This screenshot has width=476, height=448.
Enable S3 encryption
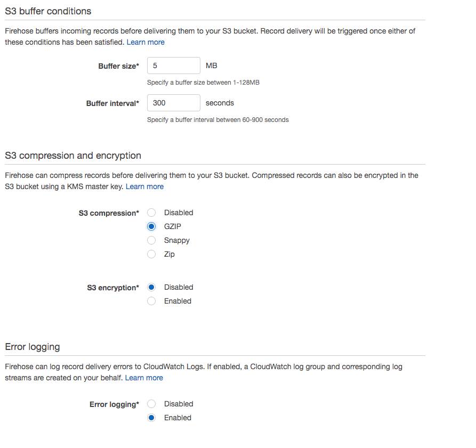151,300
